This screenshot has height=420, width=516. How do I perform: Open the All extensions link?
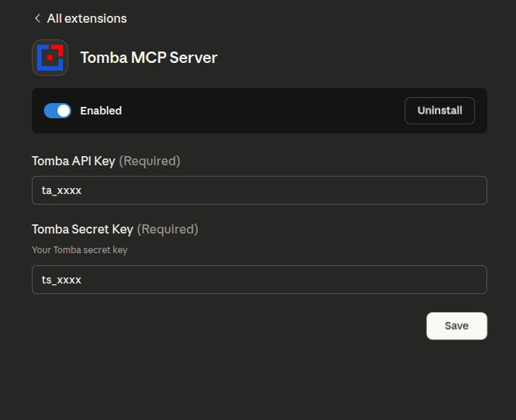point(86,18)
